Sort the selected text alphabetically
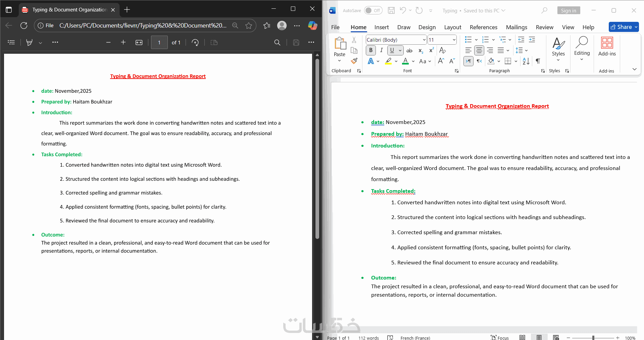644x340 pixels. coord(526,61)
